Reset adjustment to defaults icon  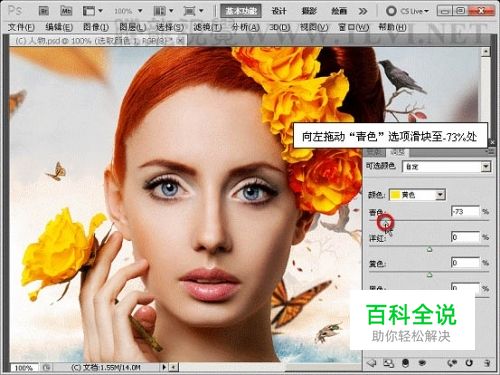coord(469,363)
